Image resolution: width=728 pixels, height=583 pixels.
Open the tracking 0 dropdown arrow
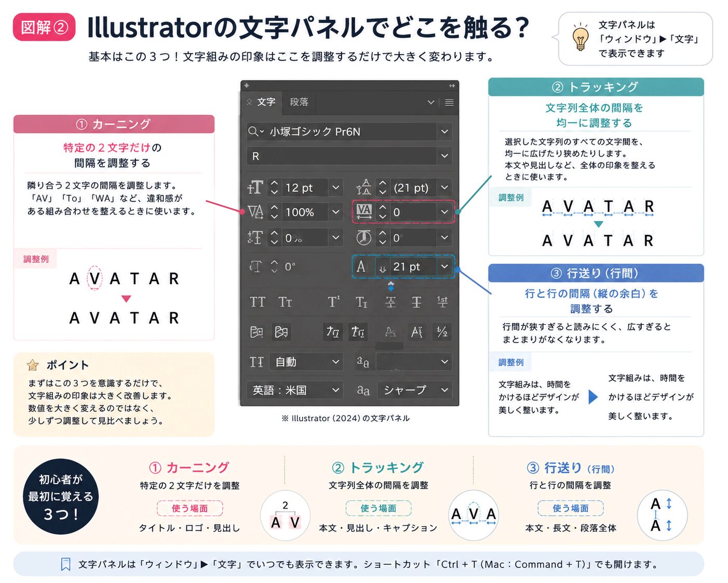click(444, 212)
